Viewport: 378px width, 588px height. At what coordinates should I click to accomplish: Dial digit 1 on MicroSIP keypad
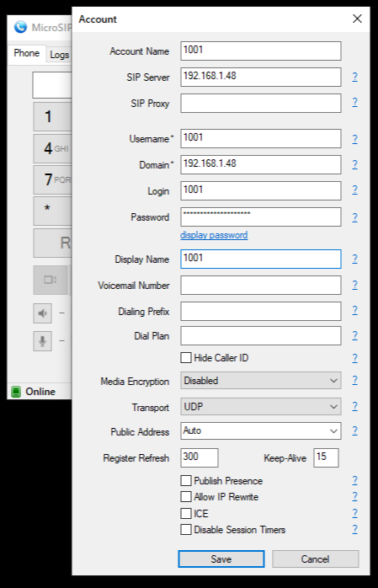coord(52,116)
